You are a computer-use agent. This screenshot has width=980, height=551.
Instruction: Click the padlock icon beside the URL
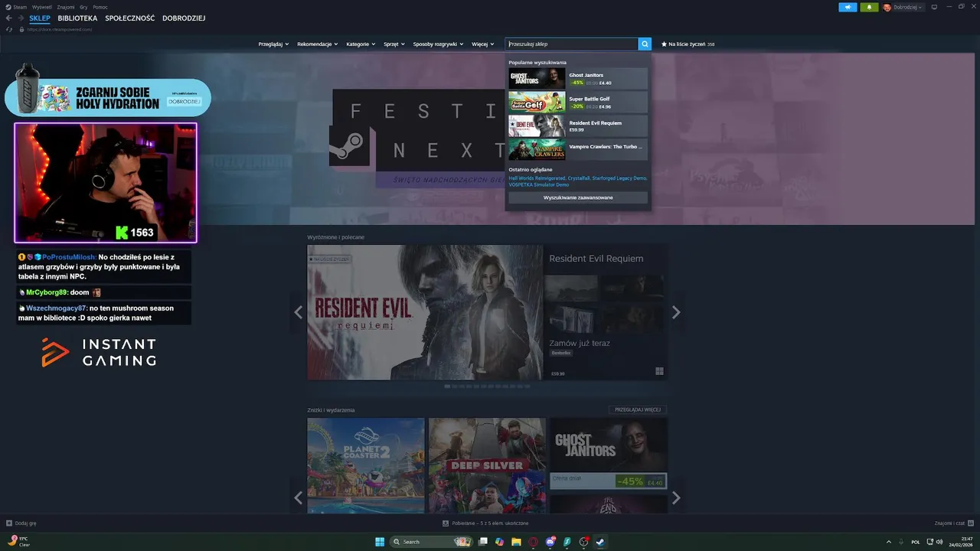point(21,29)
